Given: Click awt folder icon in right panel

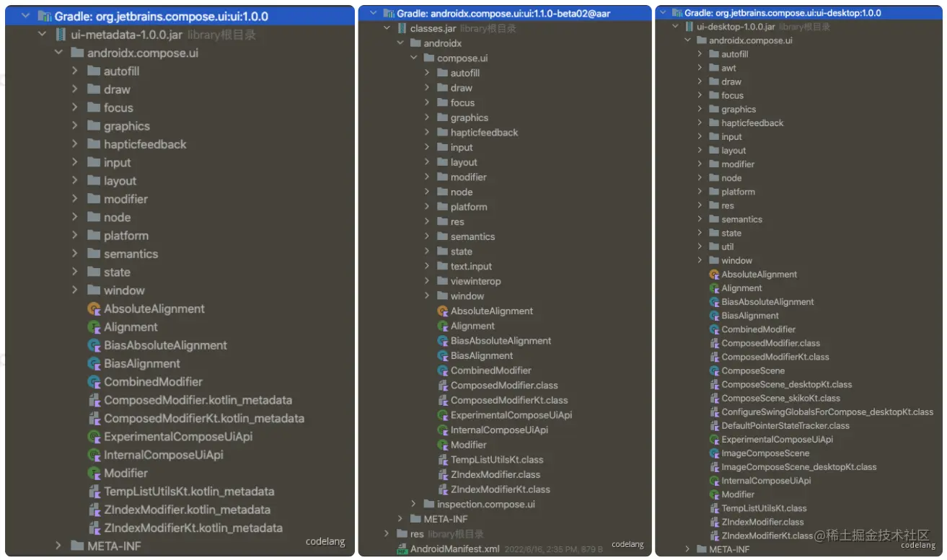Looking at the screenshot, I should 714,68.
